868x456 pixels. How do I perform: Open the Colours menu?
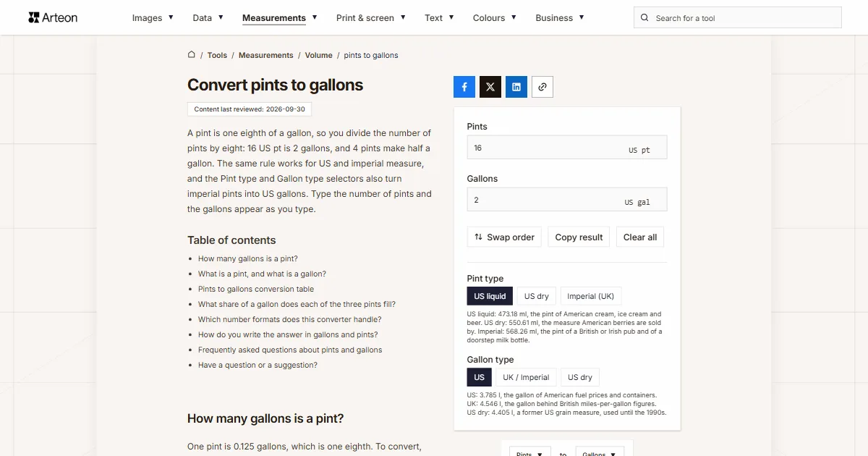495,18
